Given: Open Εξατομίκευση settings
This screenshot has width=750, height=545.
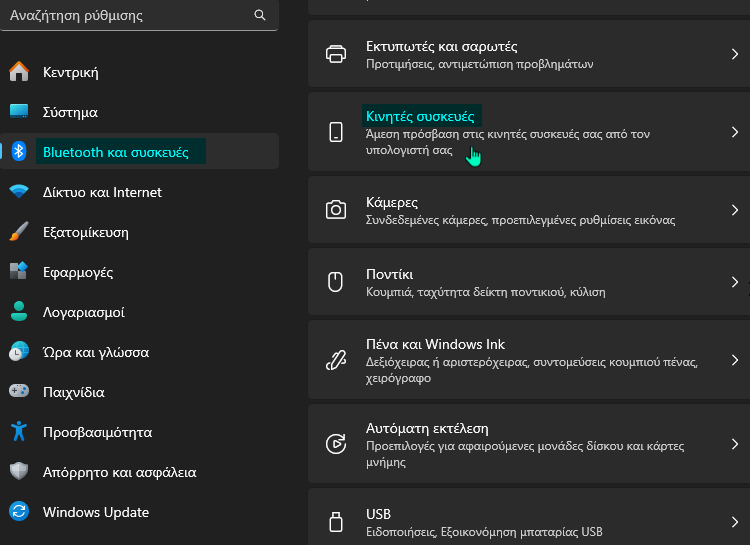Looking at the screenshot, I should coord(139,232).
